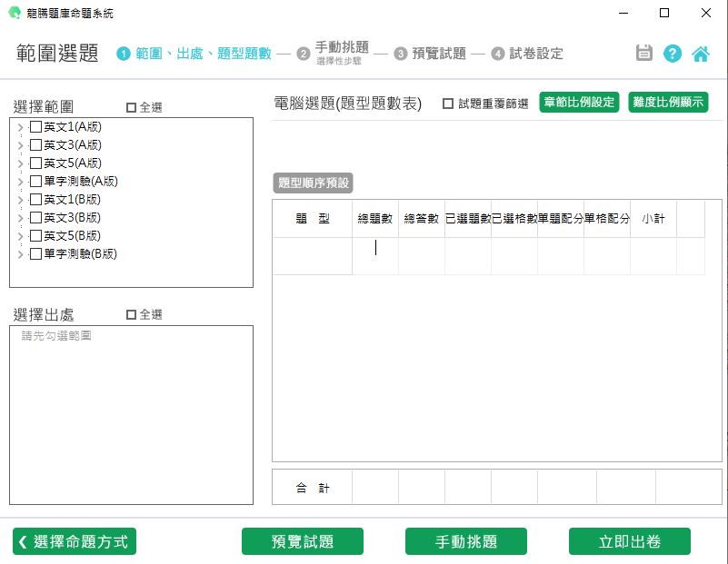The width and height of the screenshot is (728, 564).
Task: Click the save disk icon
Action: [644, 54]
